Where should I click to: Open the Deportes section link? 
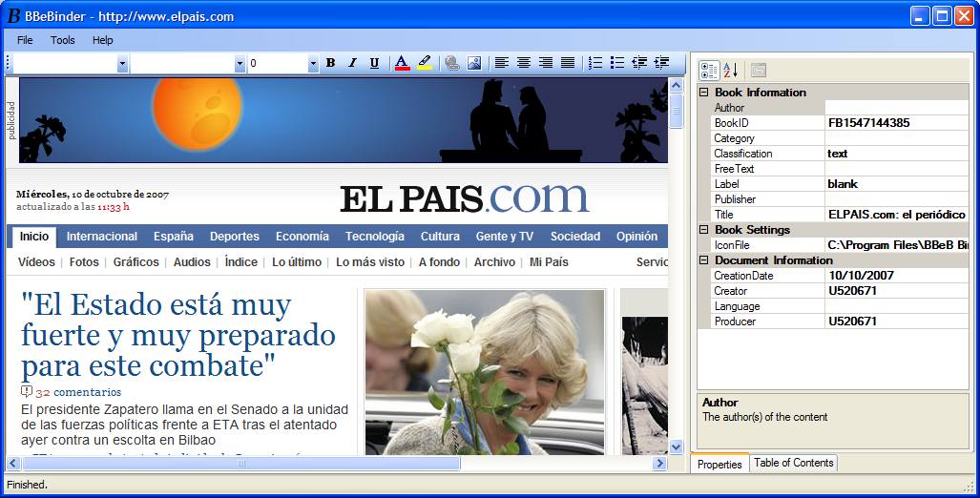(x=235, y=237)
